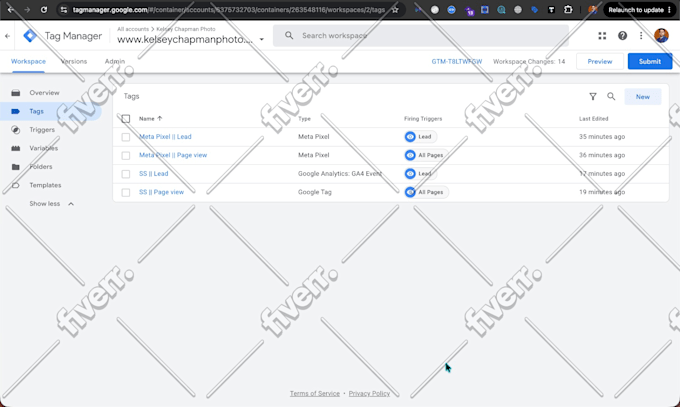680x407 pixels.
Task: Open Triggers in the sidebar
Action: point(42,130)
